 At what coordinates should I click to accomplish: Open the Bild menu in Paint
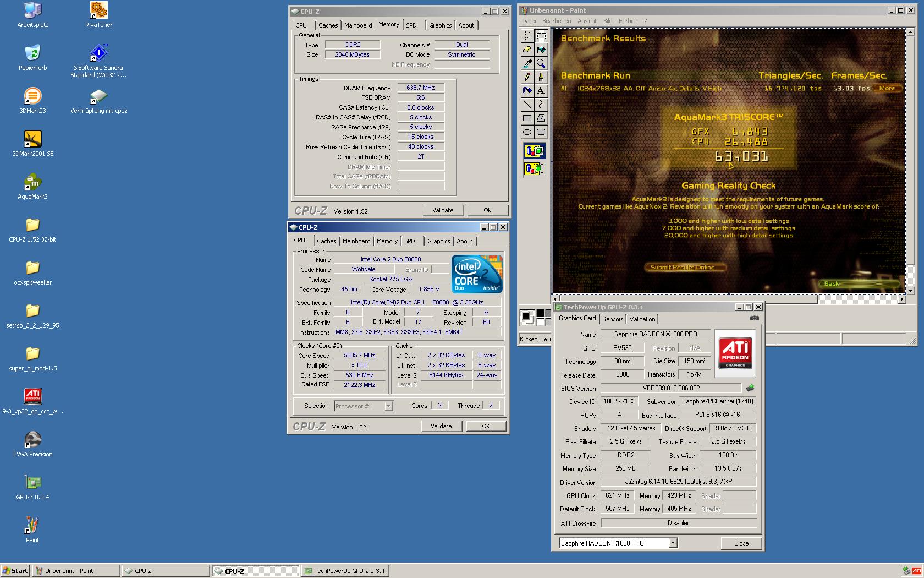coord(608,21)
